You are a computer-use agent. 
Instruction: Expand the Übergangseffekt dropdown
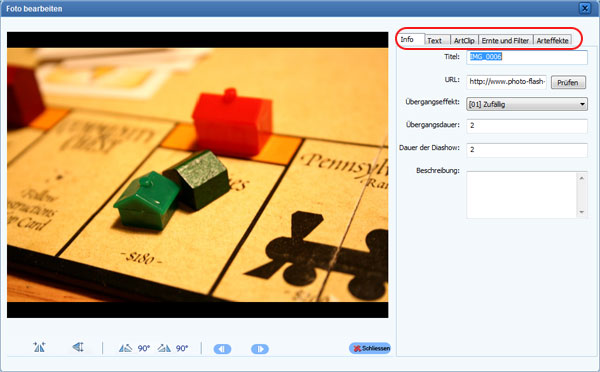[527, 104]
